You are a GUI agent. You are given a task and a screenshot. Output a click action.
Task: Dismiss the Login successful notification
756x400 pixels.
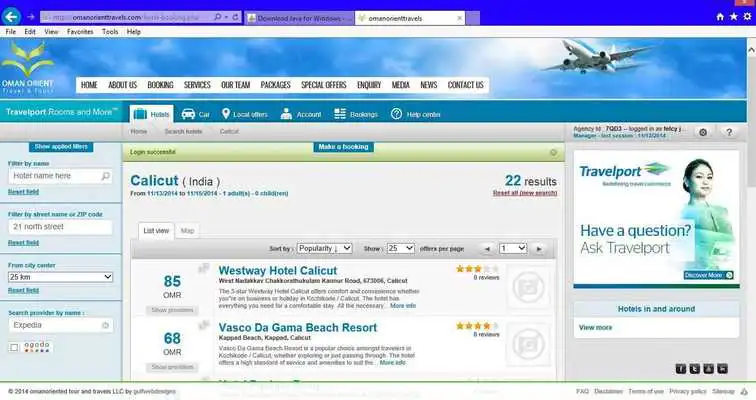point(554,152)
